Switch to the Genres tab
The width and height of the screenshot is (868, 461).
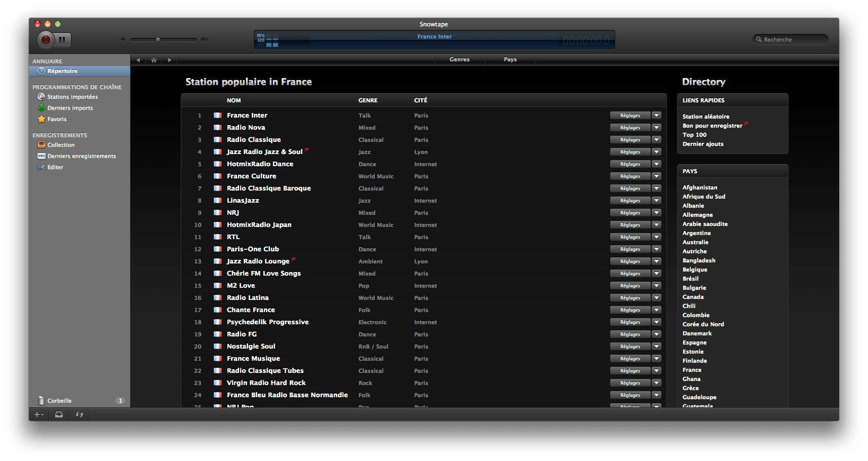click(459, 60)
